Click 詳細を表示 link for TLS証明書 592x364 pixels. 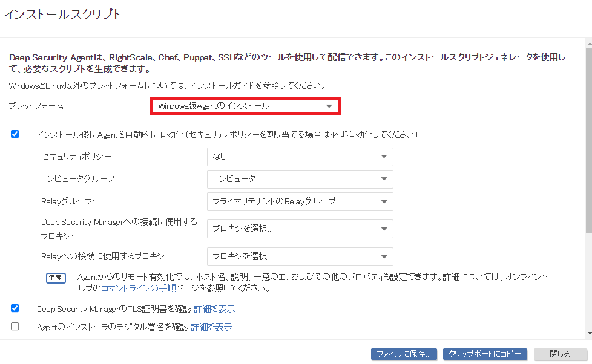pos(214,309)
